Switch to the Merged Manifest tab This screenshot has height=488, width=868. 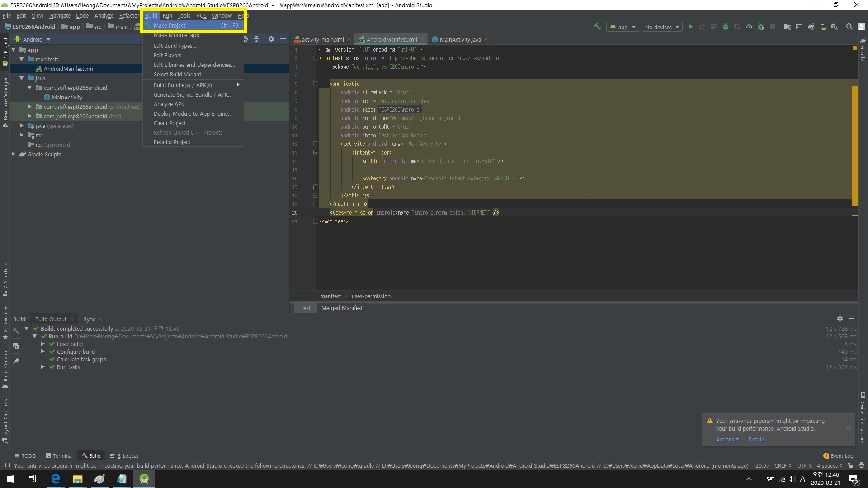coord(342,308)
